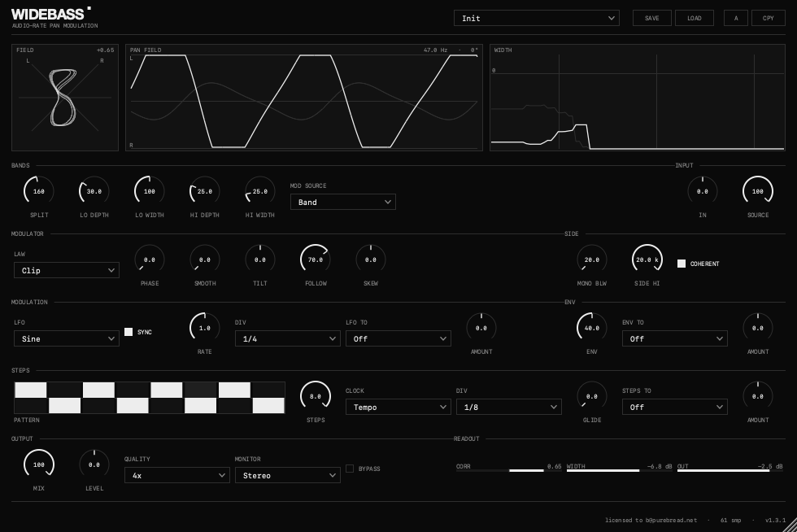Open the CLOCK Tempo dropdown
The width and height of the screenshot is (797, 532).
(x=398, y=407)
